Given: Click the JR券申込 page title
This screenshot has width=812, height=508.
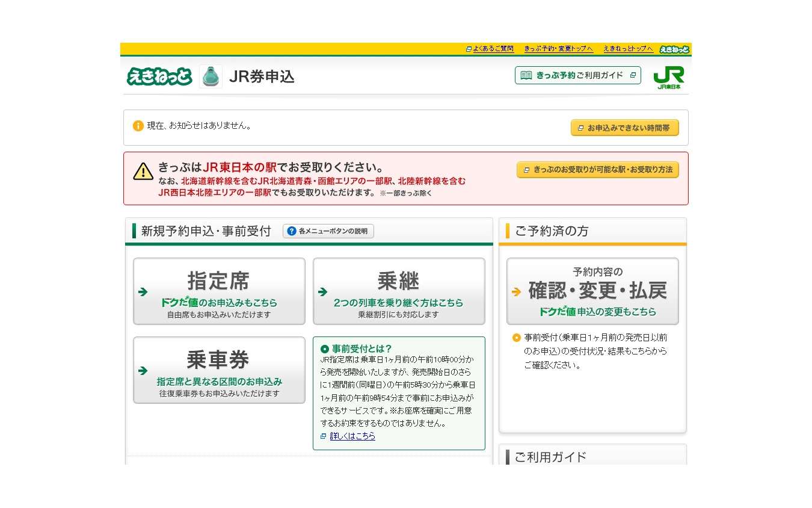Looking at the screenshot, I should pyautogui.click(x=262, y=76).
